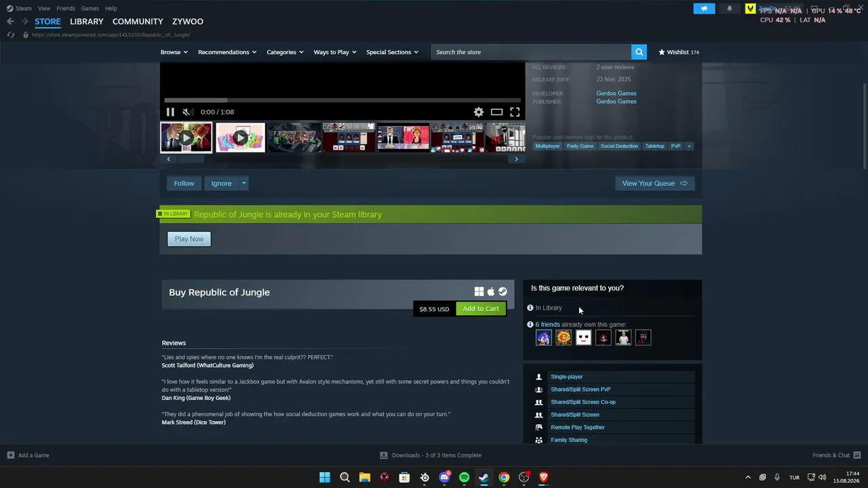Open Downloads status in the bottom bar
The image size is (868, 488).
[431, 455]
